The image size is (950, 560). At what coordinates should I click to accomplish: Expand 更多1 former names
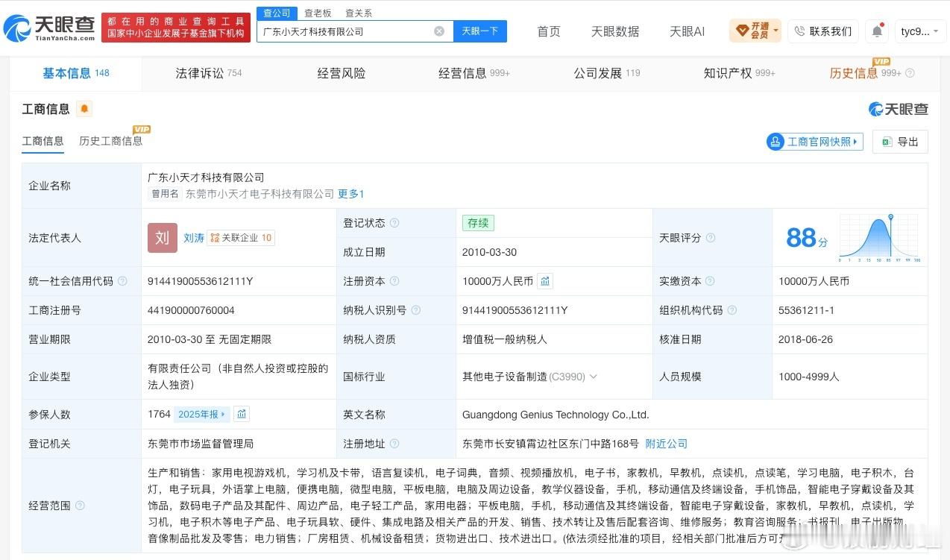coord(350,194)
